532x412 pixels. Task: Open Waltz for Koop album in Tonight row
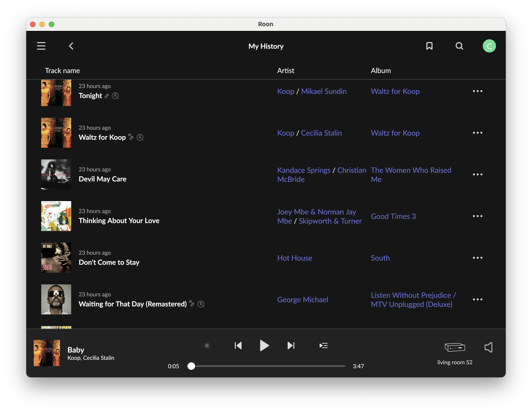pyautogui.click(x=395, y=91)
